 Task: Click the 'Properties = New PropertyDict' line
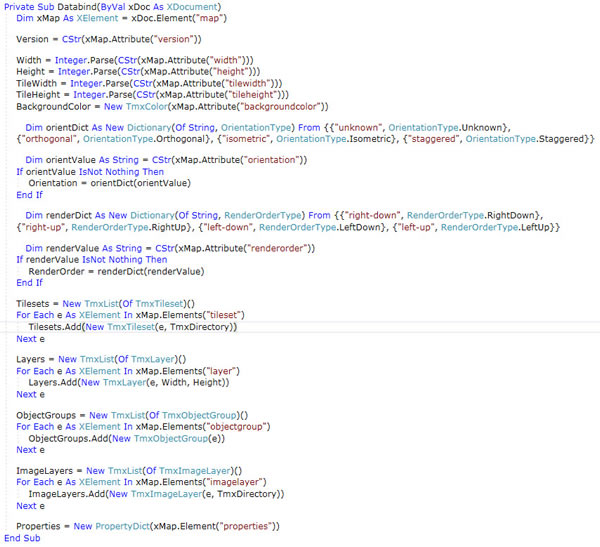pos(148,526)
